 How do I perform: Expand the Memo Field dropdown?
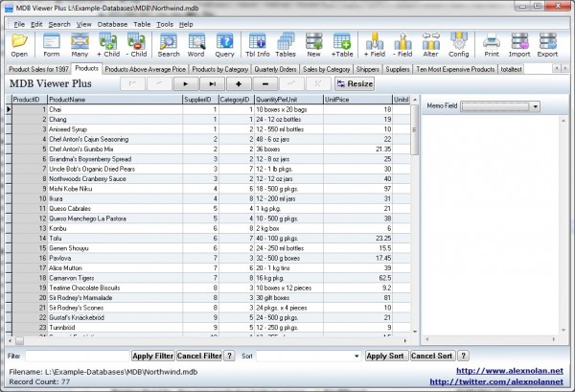tap(536, 106)
